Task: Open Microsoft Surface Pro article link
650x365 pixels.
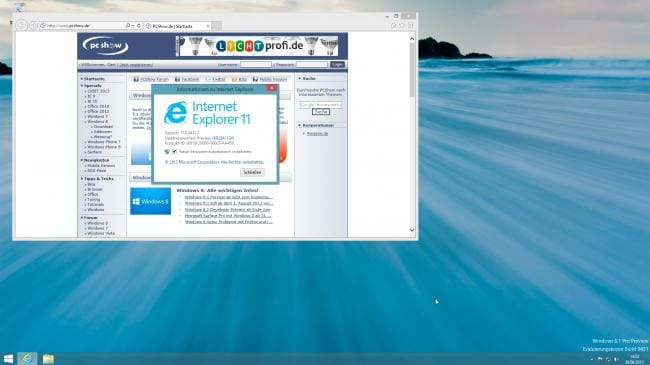Action: coord(228,216)
